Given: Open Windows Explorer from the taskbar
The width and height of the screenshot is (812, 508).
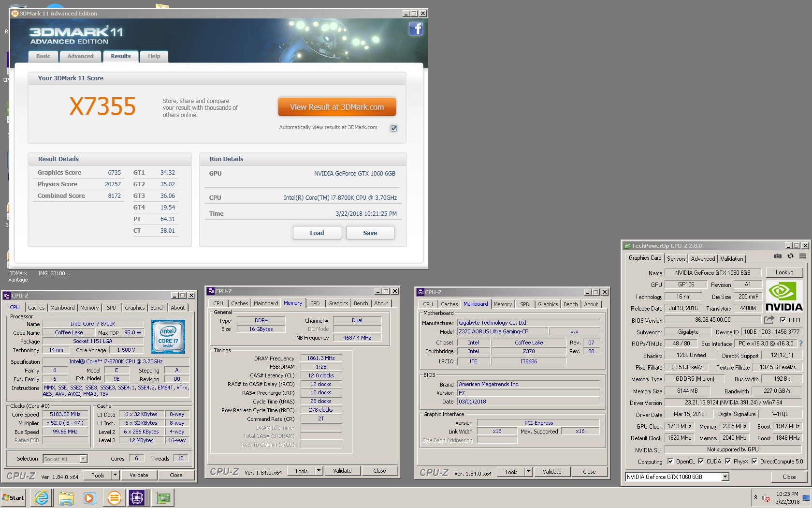Looking at the screenshot, I should (x=66, y=497).
